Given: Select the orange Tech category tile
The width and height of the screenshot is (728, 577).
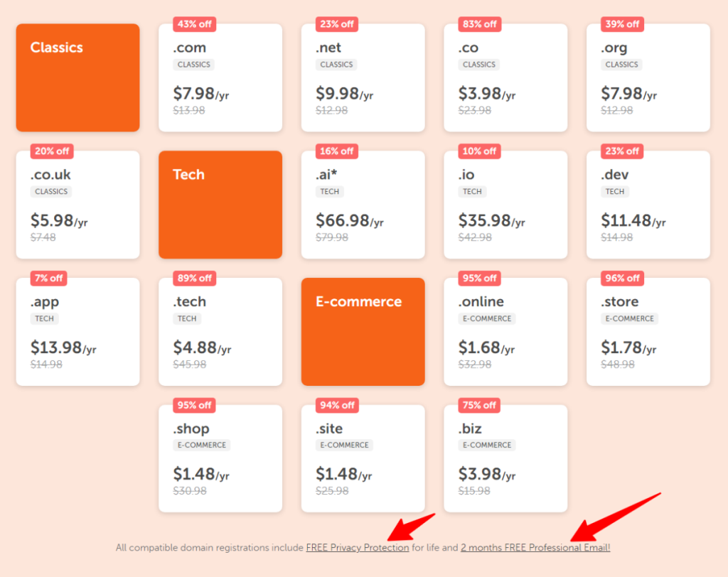Looking at the screenshot, I should (220, 205).
